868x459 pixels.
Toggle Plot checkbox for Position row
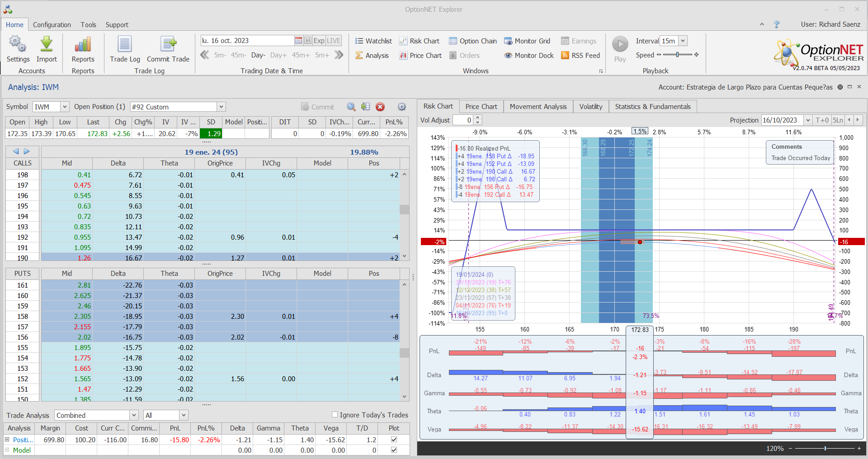point(394,440)
